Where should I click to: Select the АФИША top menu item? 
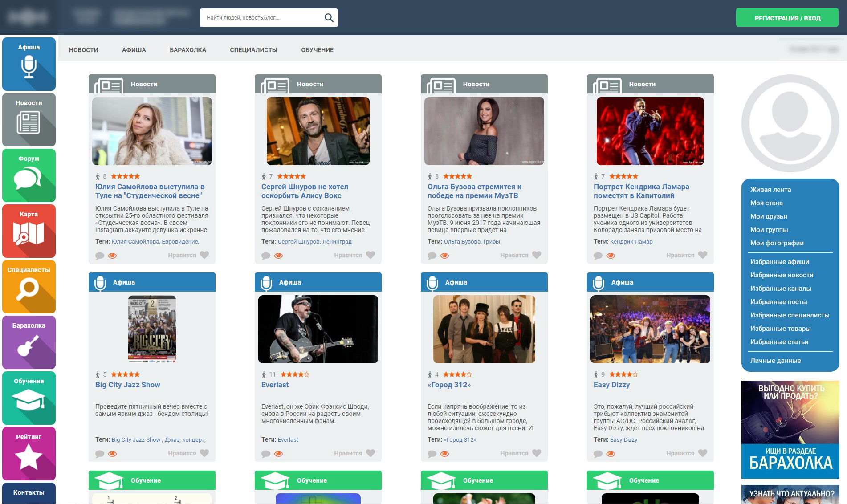[x=134, y=50]
